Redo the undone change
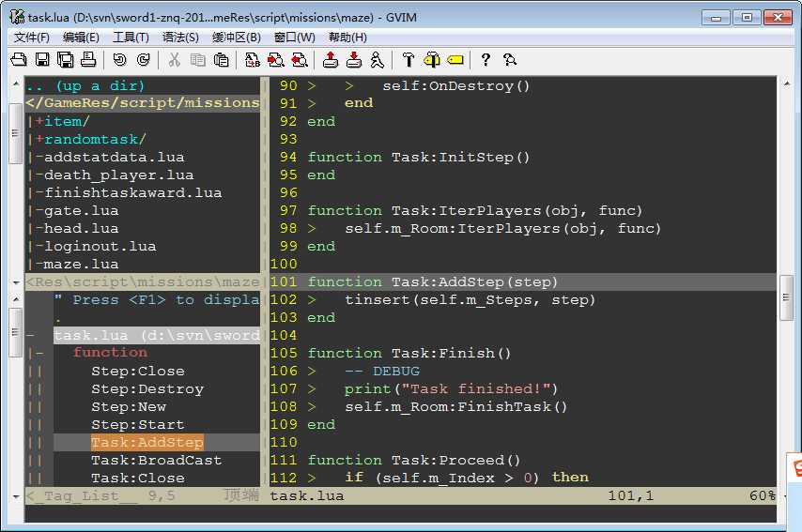This screenshot has width=802, height=532. 143,60
